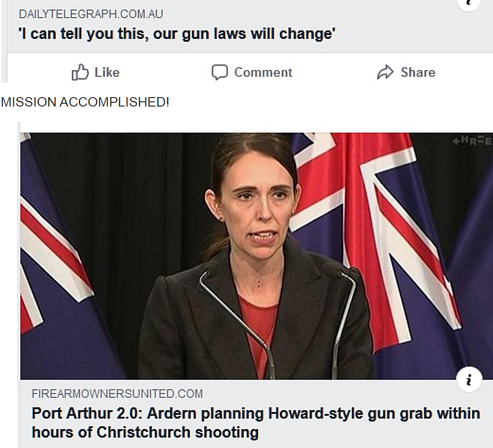This screenshot has width=493, height=448.
Task: Open the FIREARMOWNERSUNITED.COM source link
Action: point(117,394)
